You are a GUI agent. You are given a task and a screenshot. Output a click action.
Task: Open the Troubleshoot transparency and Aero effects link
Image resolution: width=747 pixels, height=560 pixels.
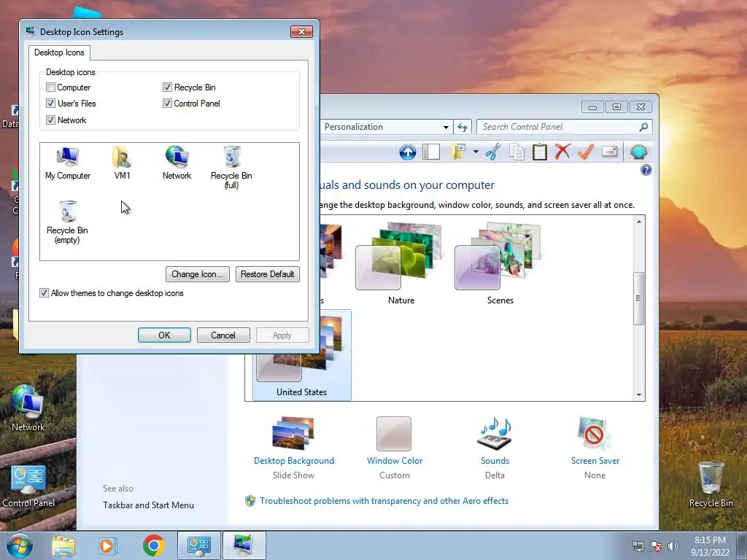click(x=384, y=501)
